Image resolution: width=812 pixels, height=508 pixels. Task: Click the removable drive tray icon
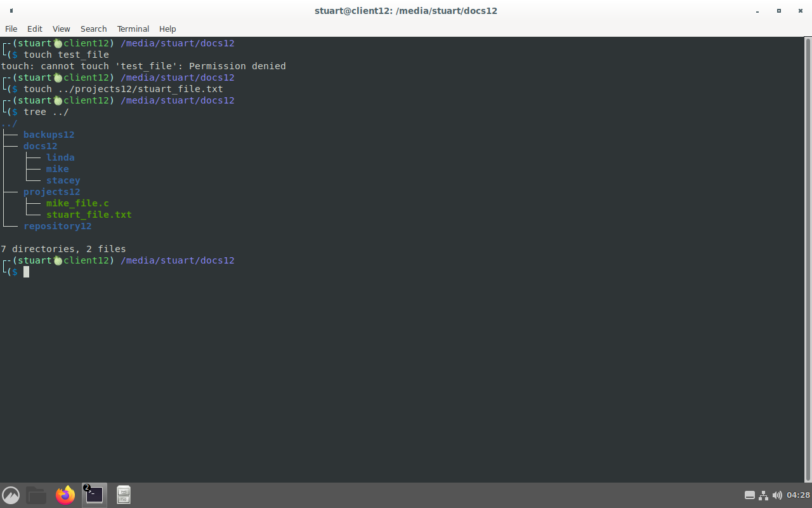coord(749,495)
